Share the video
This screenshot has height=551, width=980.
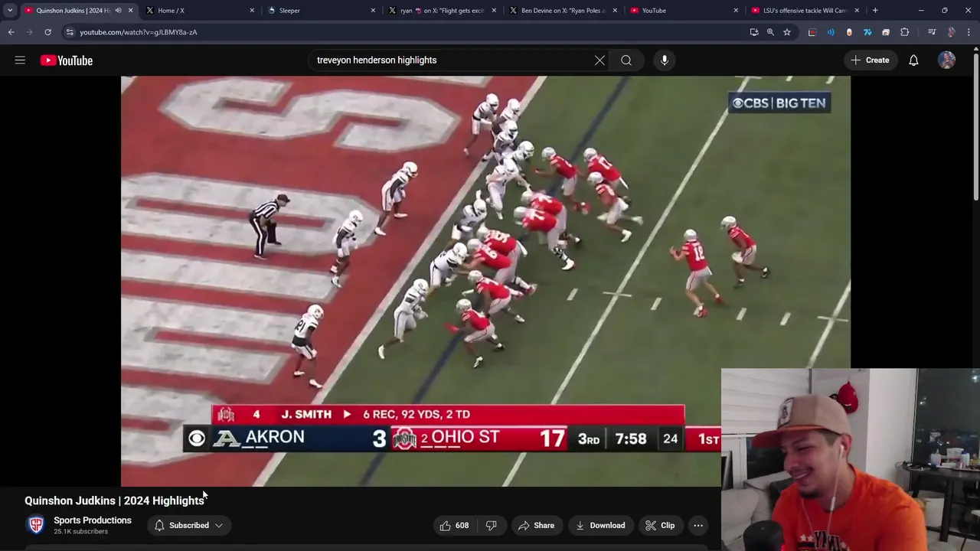pyautogui.click(x=536, y=525)
